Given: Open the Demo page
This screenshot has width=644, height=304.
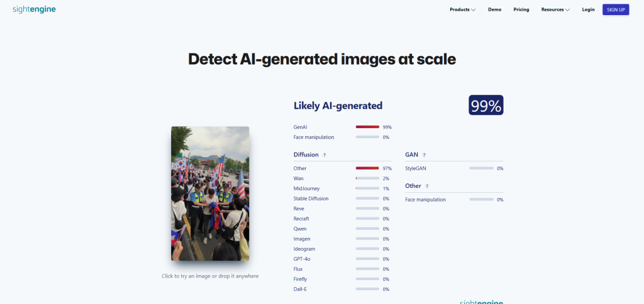Looking at the screenshot, I should pyautogui.click(x=494, y=9).
